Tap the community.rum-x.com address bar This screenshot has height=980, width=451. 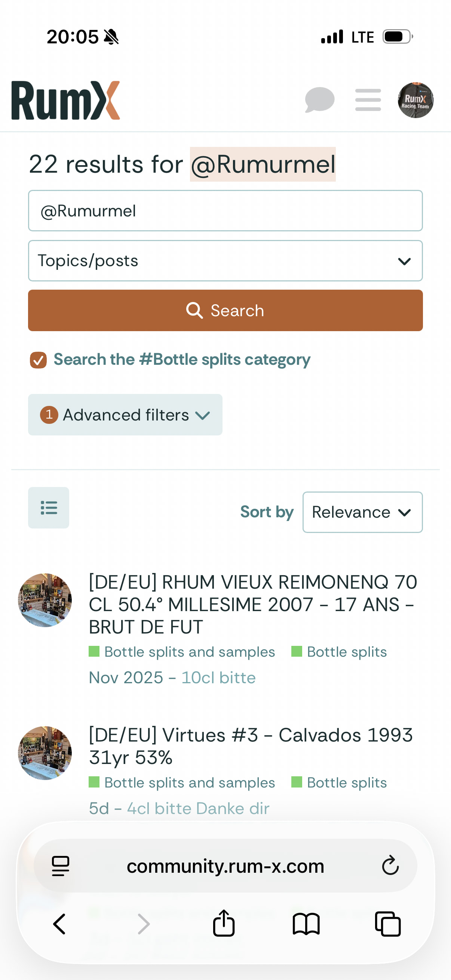click(x=225, y=866)
